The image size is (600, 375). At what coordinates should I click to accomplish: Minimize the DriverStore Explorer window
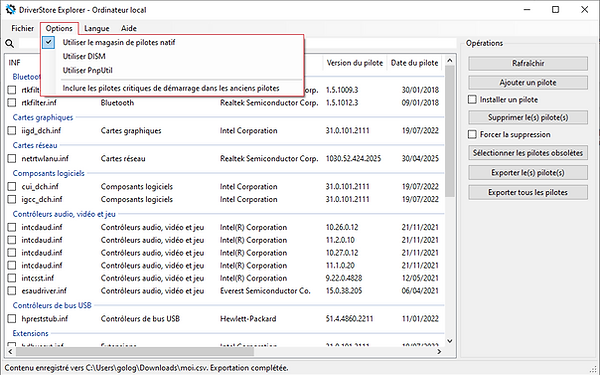[x=527, y=10]
